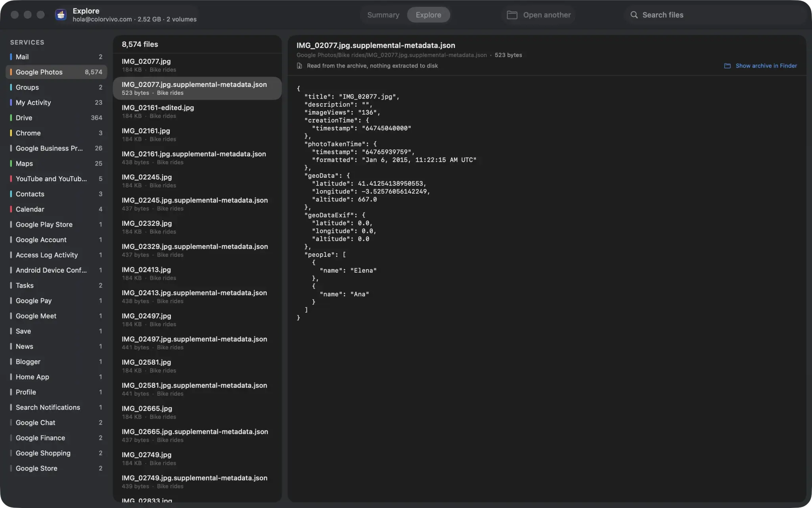Open IMG_02413.jpg.supplemental-metadata.json

[x=197, y=296]
